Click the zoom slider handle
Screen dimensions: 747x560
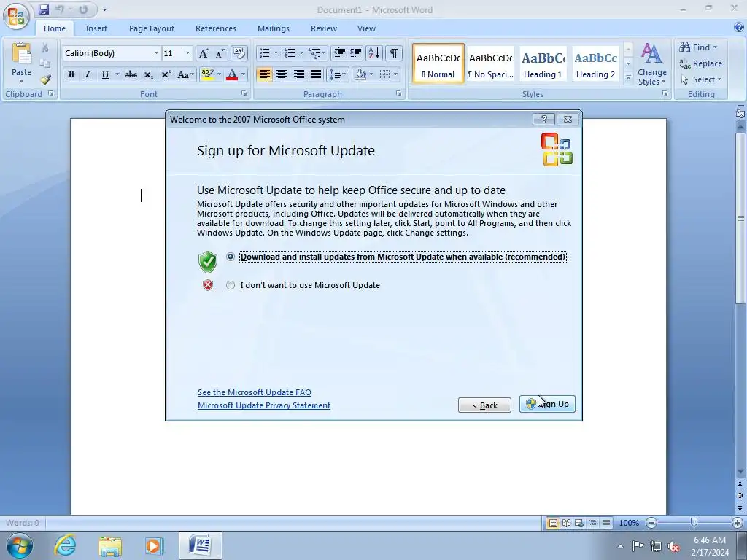pos(694,523)
